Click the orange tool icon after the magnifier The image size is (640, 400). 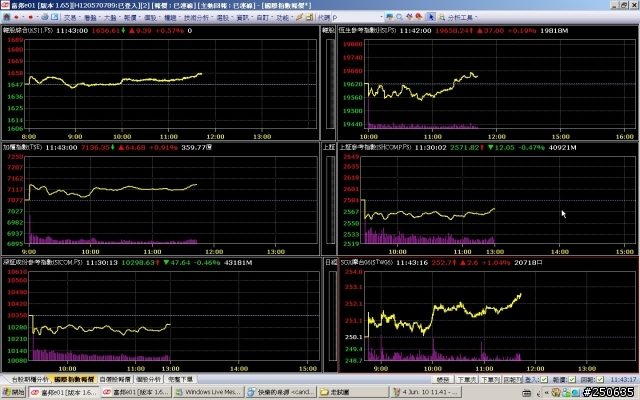409,17
